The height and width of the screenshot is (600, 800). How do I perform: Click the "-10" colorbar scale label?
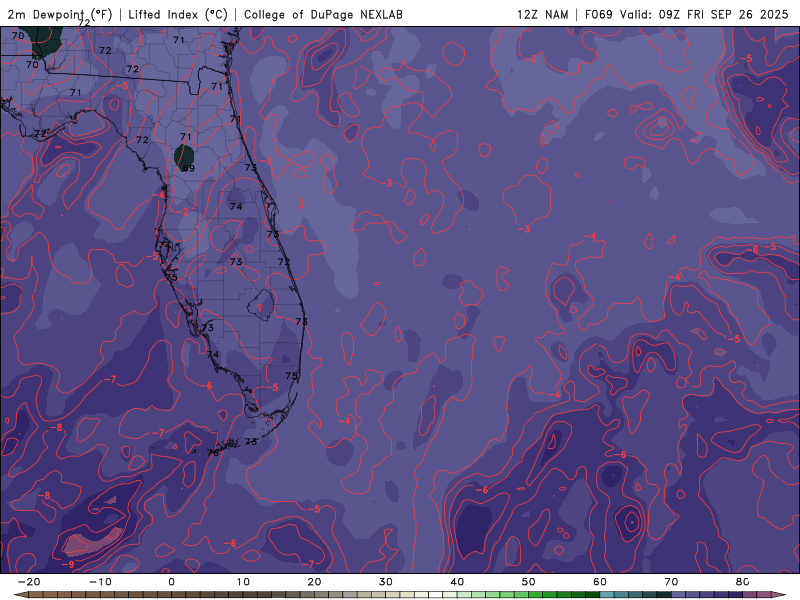100,582
